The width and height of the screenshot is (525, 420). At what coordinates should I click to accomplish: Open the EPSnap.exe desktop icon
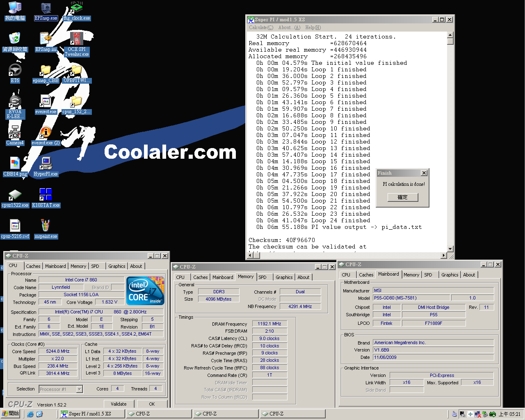[x=46, y=11]
